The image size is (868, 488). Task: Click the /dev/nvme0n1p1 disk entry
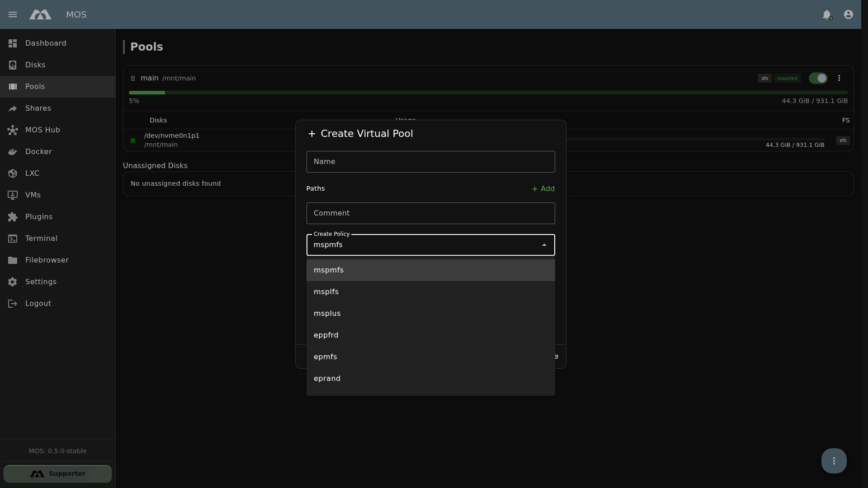[x=171, y=136]
